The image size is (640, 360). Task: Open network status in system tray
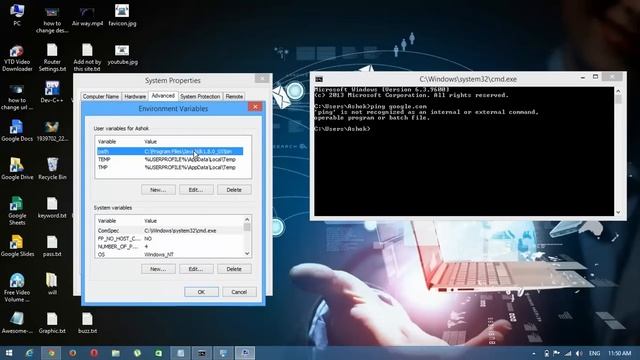(568, 353)
